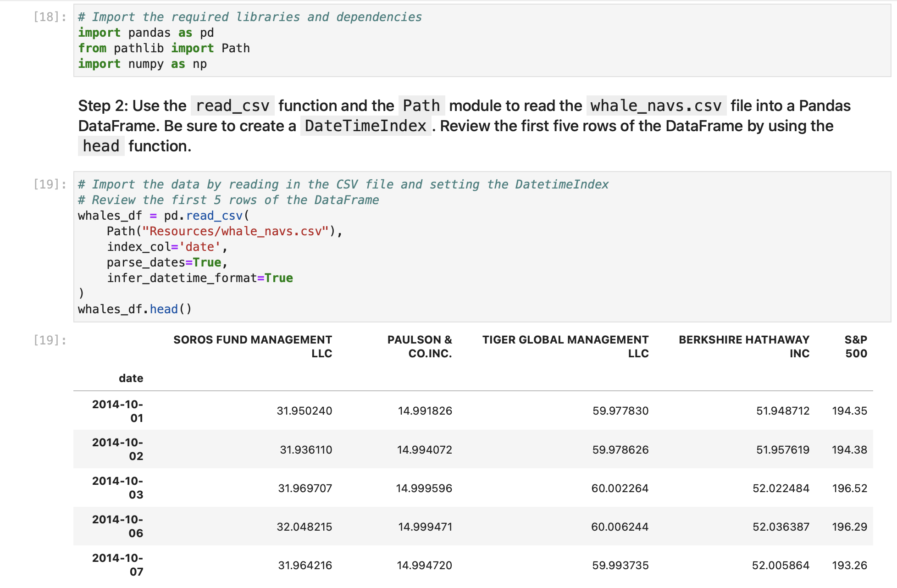The height and width of the screenshot is (588, 897).
Task: Click the 2014-10-06 date entry
Action: [117, 527]
